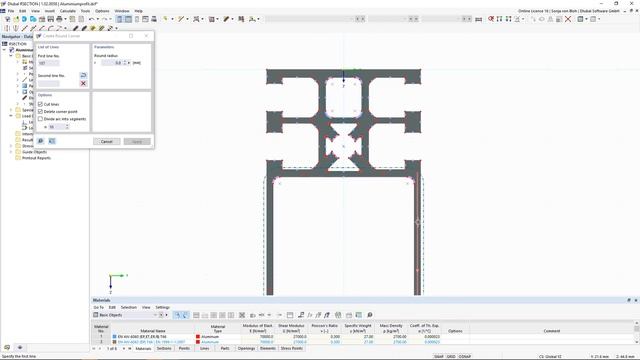Click the search icon in Materials table toolbar

[370, 315]
